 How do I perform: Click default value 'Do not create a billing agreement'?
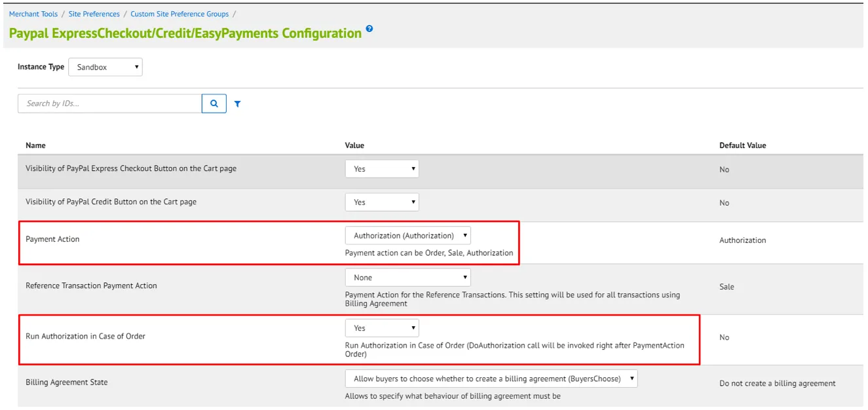778,384
